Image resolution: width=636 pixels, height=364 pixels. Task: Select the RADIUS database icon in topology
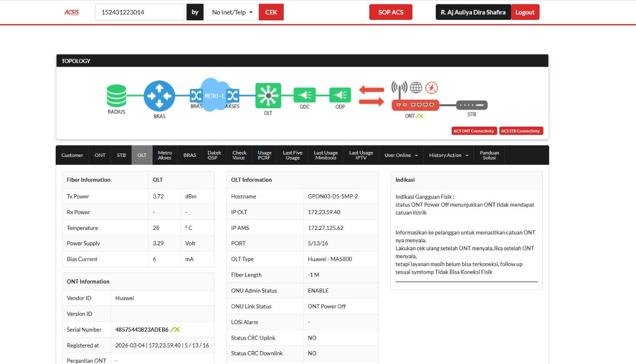click(x=116, y=96)
